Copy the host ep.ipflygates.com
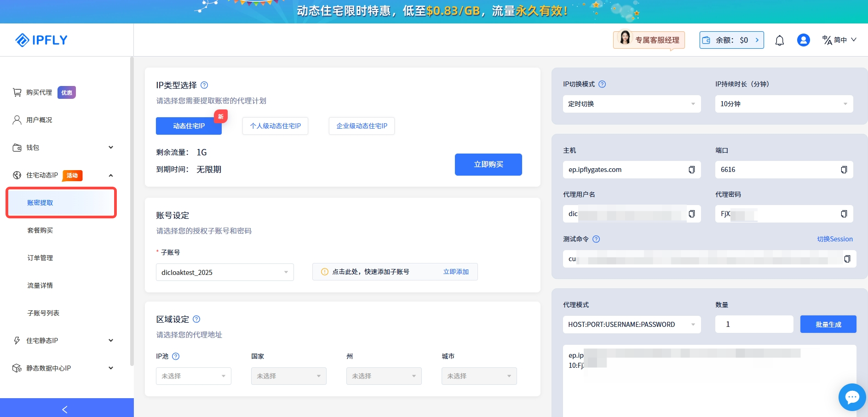 691,170
